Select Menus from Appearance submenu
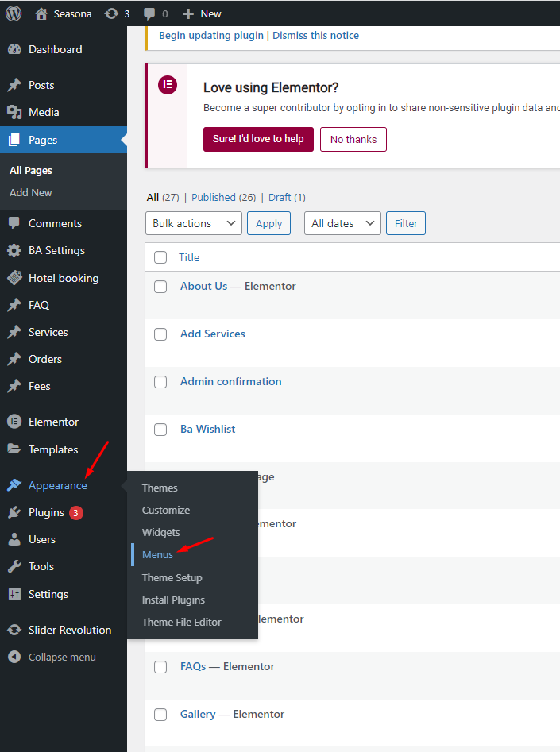This screenshot has height=752, width=560. [157, 554]
